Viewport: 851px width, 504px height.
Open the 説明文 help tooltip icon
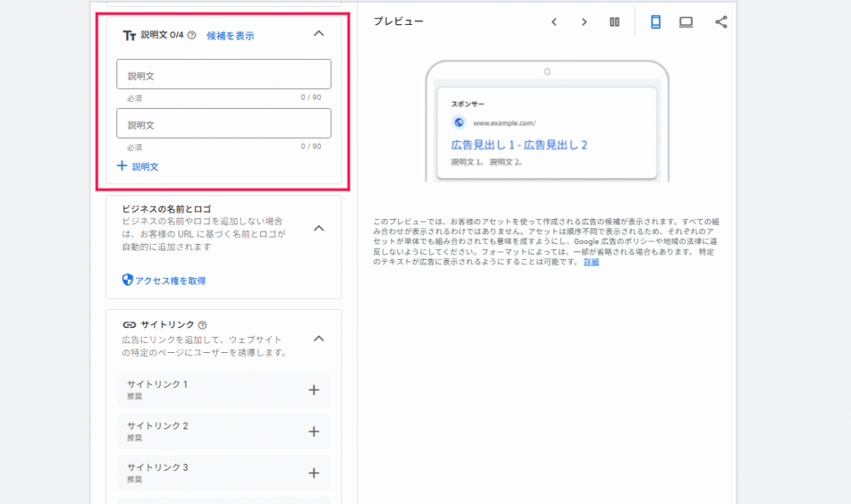[191, 34]
